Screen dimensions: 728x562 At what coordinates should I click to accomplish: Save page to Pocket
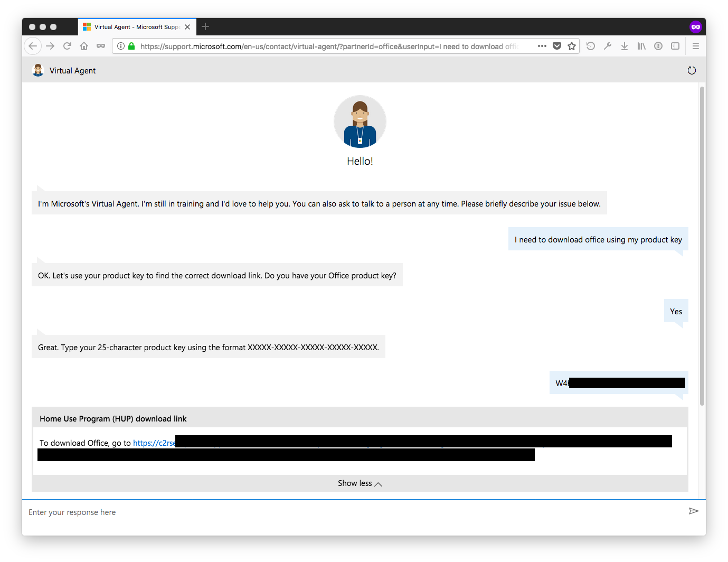557,46
